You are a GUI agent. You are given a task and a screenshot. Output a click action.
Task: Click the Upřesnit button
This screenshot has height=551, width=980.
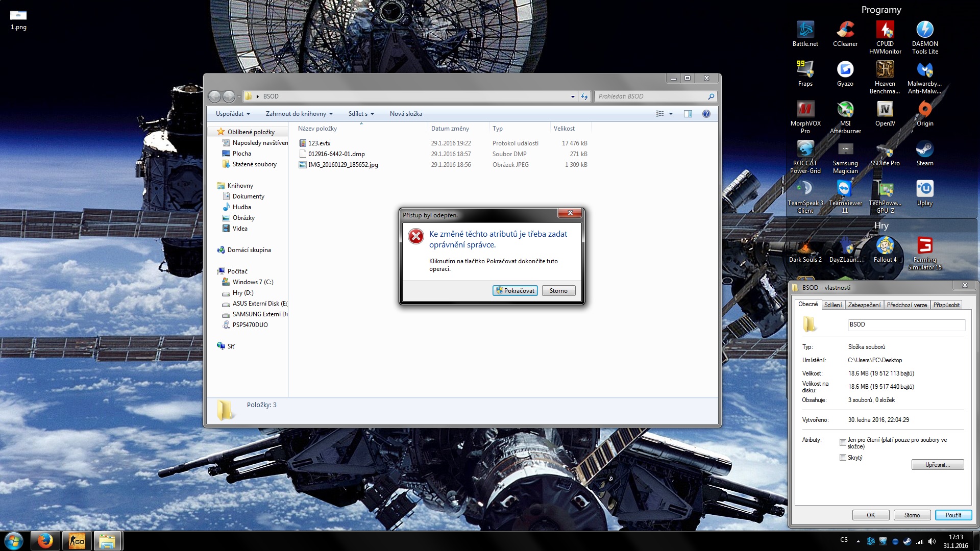coord(937,464)
